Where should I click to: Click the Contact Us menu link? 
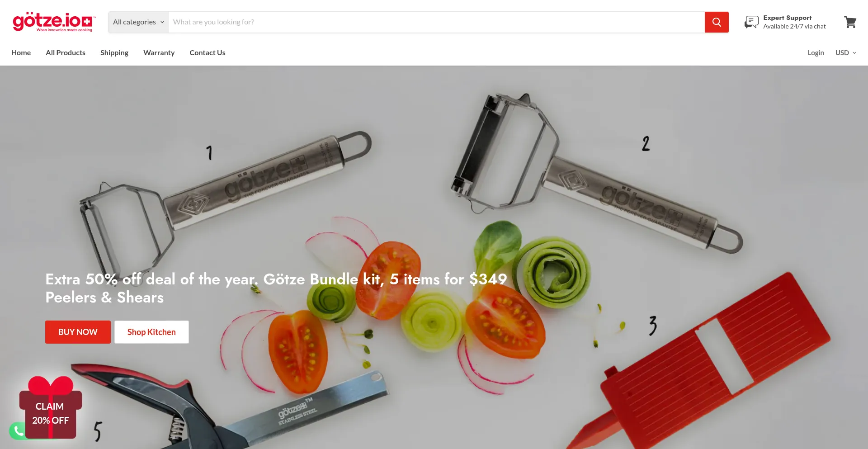(208, 53)
